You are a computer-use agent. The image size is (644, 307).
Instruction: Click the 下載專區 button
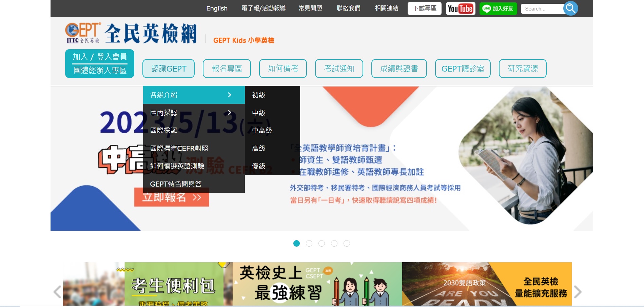[425, 8]
